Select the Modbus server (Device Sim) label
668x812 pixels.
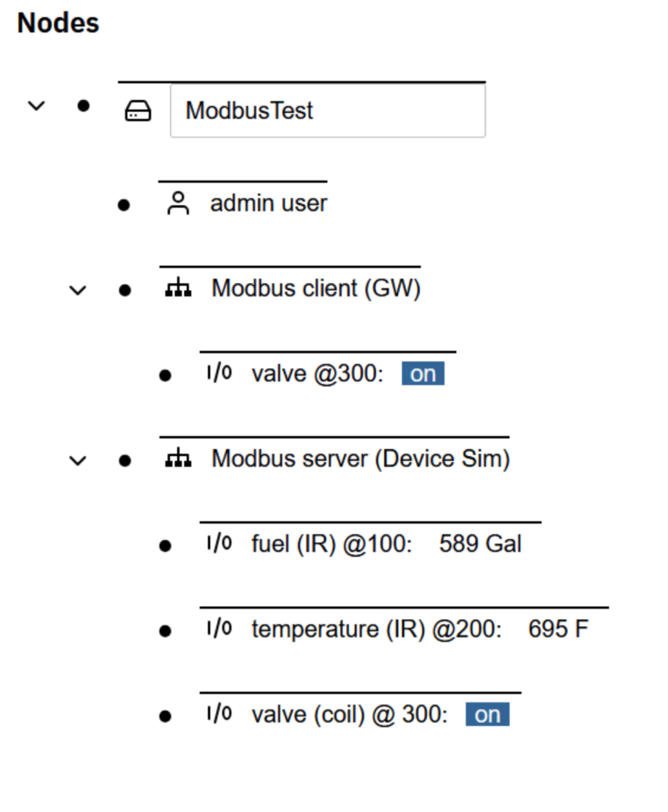point(360,459)
